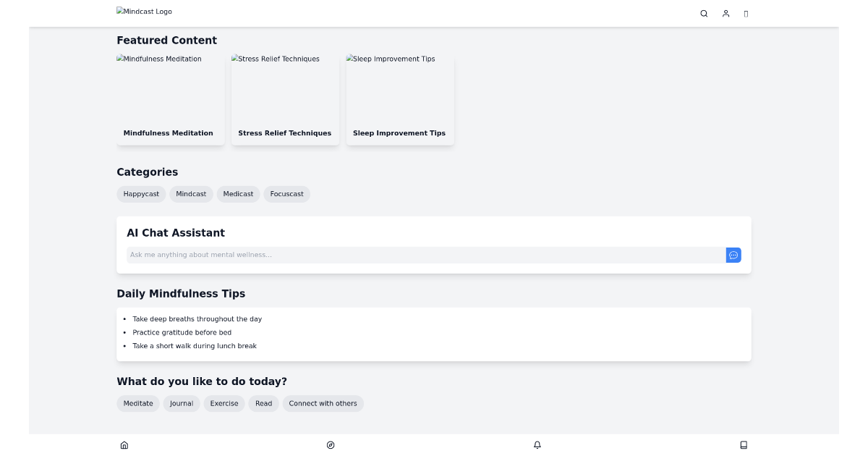Viewport: 868px width, 456px height.
Task: Select the Focuscast category chip
Action: coord(286,194)
